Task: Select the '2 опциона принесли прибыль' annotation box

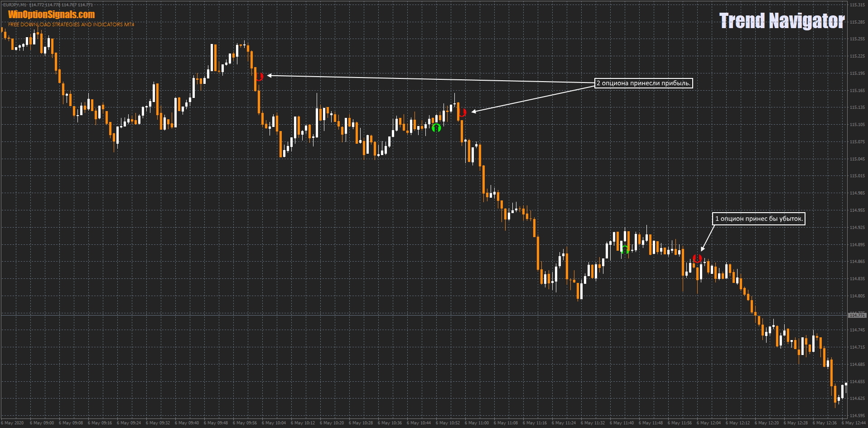Action: click(643, 83)
